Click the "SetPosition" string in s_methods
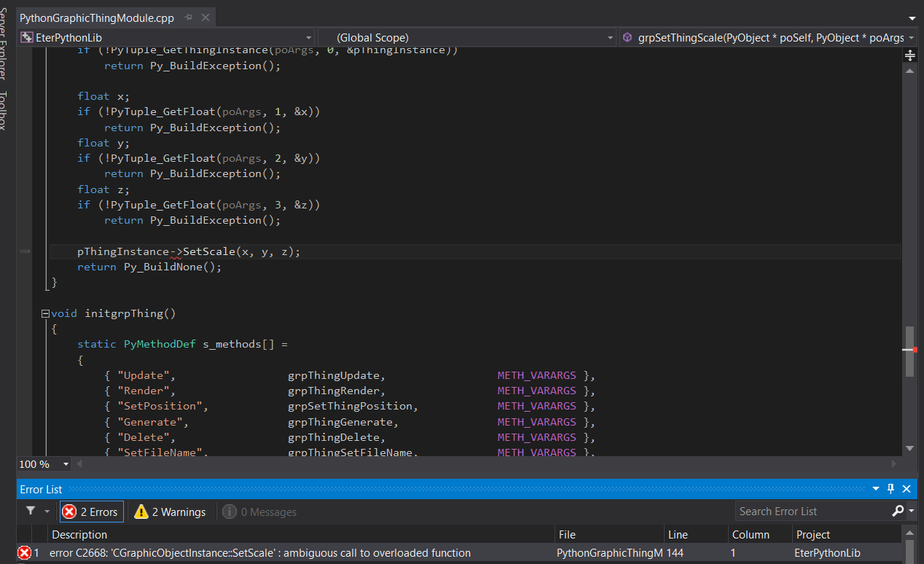This screenshot has height=564, width=924. (163, 406)
